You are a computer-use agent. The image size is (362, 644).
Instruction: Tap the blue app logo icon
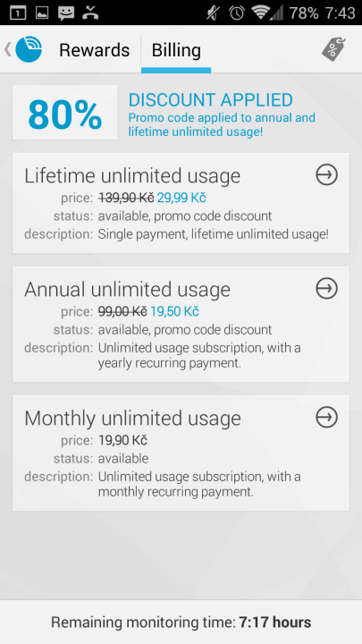pyautogui.click(x=29, y=50)
